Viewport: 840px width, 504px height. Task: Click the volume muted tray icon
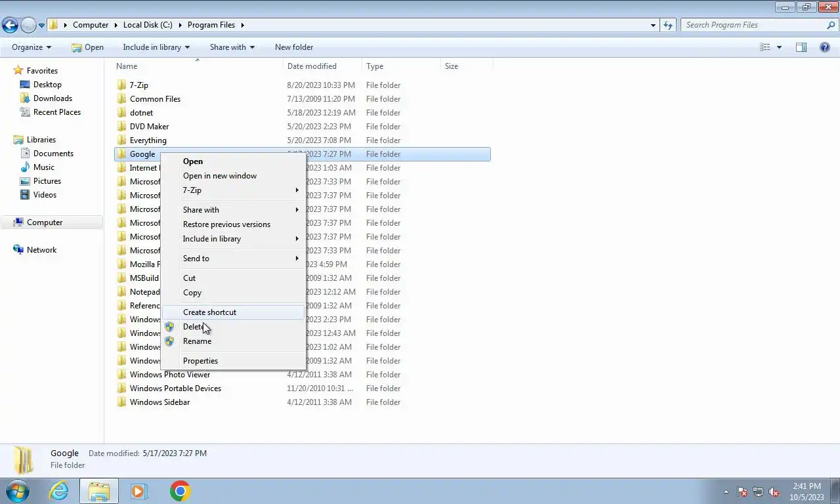click(774, 492)
